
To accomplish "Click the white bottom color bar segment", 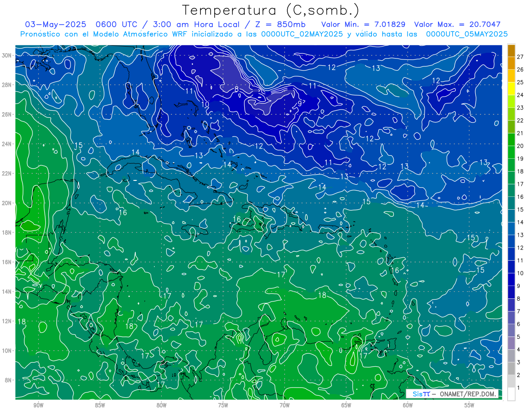I will tap(511, 394).
